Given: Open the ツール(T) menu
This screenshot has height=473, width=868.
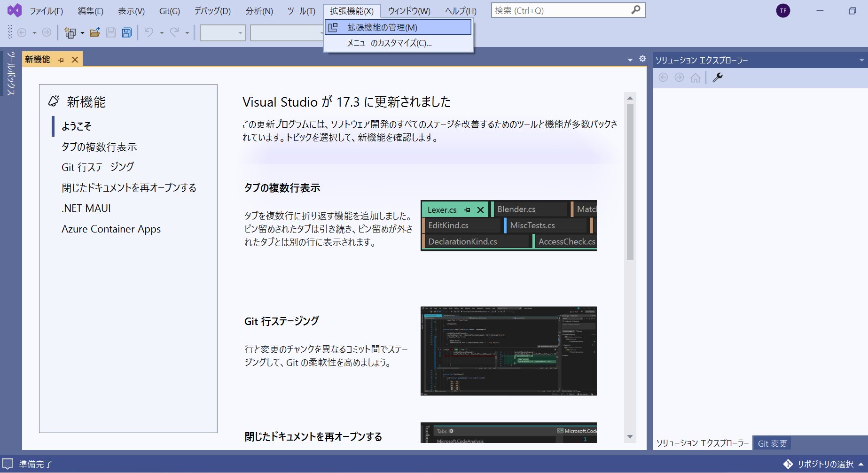Looking at the screenshot, I should point(301,11).
